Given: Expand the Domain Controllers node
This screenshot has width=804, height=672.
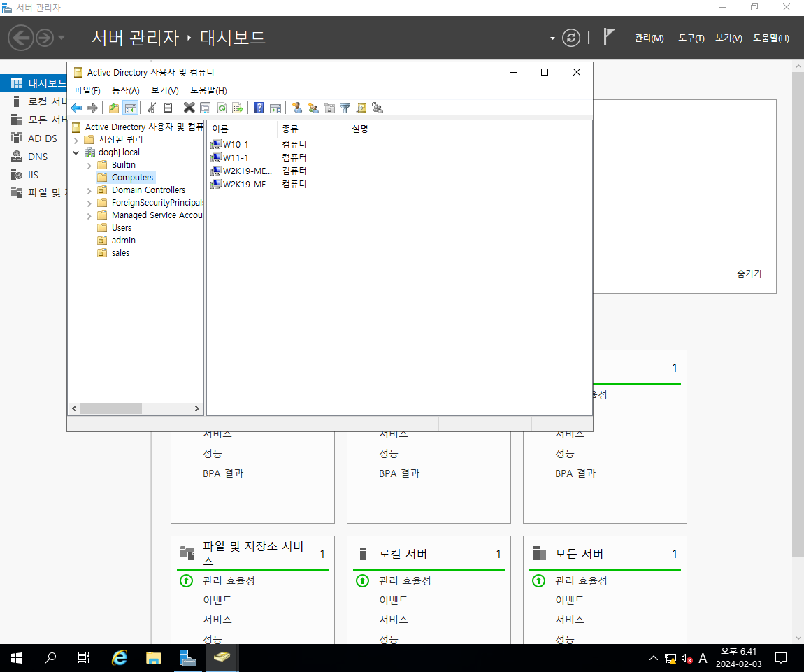Looking at the screenshot, I should [89, 190].
